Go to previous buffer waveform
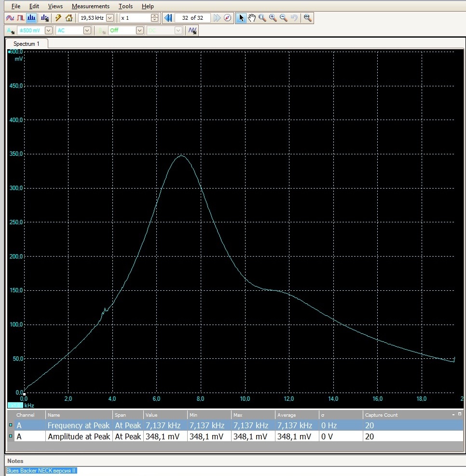The width and height of the screenshot is (466, 476). (x=168, y=18)
